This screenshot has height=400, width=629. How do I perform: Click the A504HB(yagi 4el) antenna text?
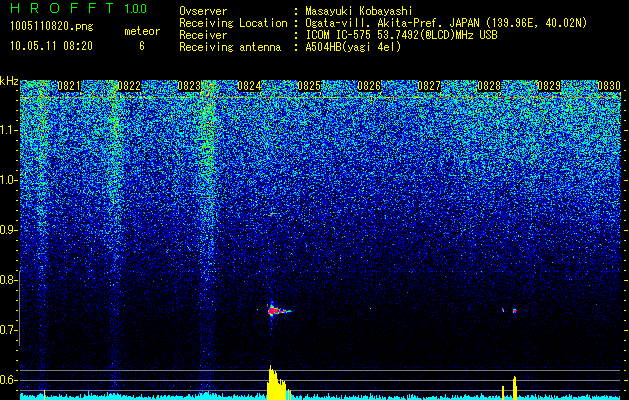[353, 47]
